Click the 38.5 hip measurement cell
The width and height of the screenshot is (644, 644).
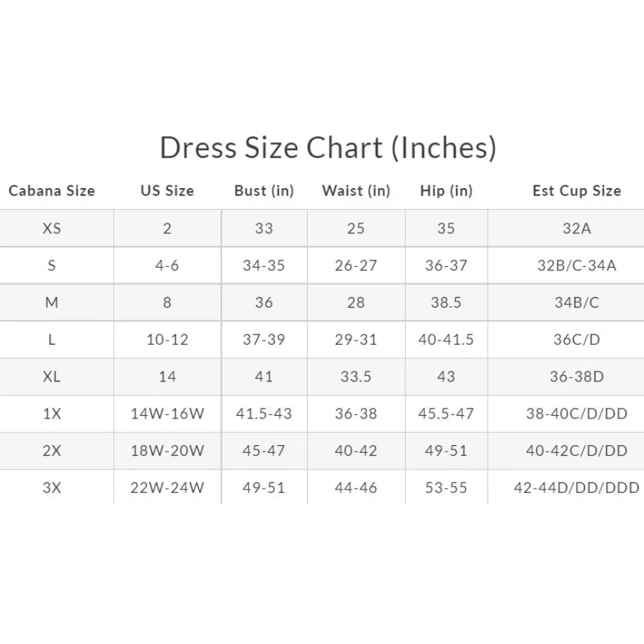pyautogui.click(x=446, y=303)
